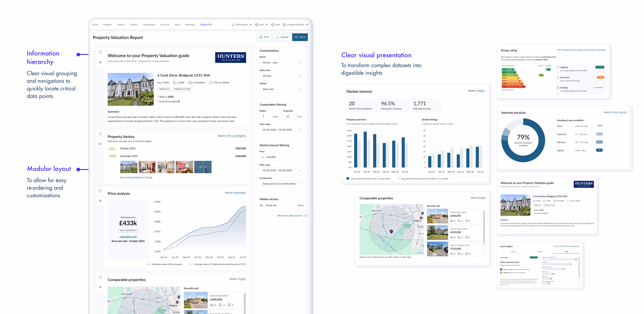Select the Zoopla Pro tab
This screenshot has height=314, width=644.
[206, 24]
